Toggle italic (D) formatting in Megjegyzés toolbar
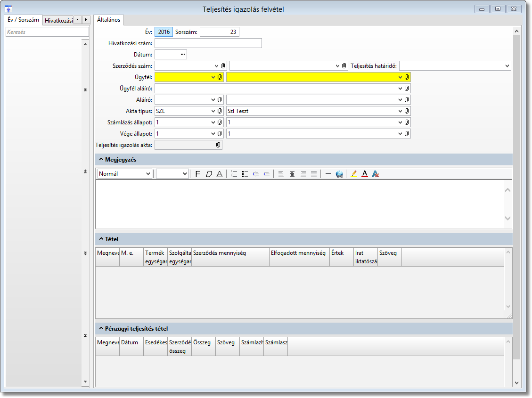 209,174
